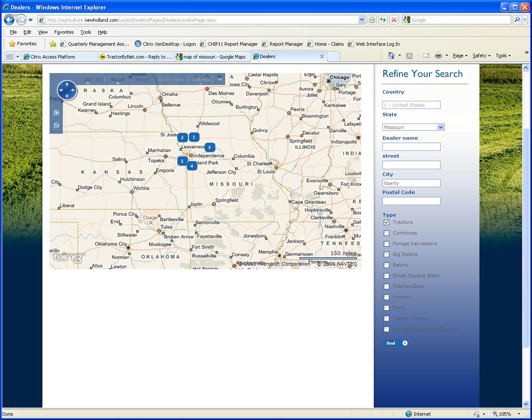Click the Dealer name input field

[x=411, y=147]
